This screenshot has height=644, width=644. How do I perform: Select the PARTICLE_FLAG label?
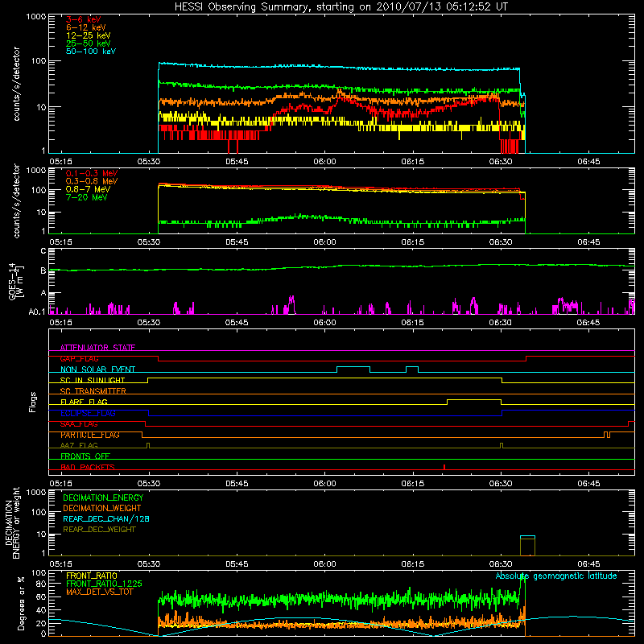coord(90,435)
